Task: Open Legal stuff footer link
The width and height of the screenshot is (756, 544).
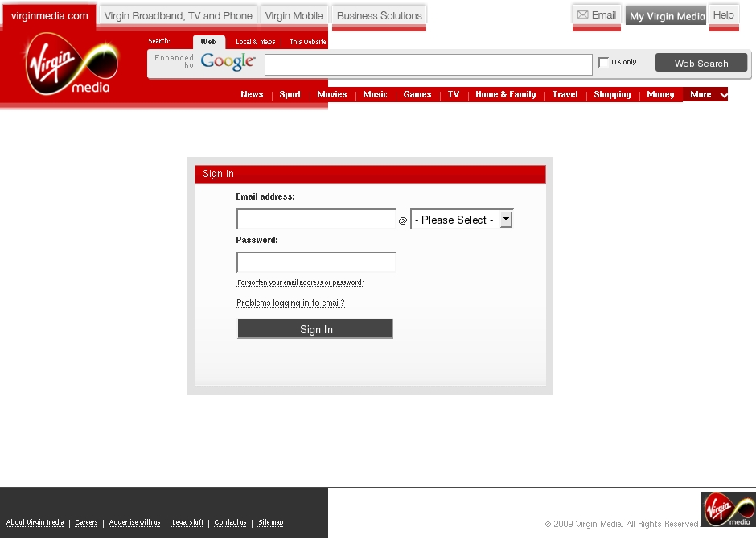Action: click(x=187, y=522)
